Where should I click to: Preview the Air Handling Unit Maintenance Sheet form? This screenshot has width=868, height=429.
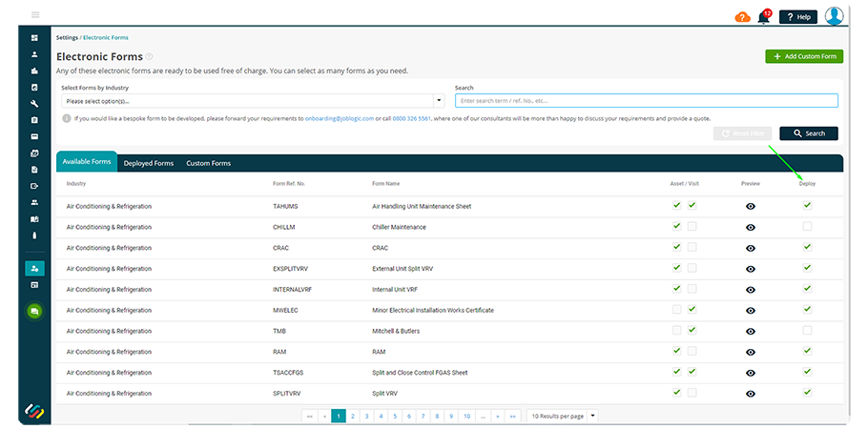(750, 207)
